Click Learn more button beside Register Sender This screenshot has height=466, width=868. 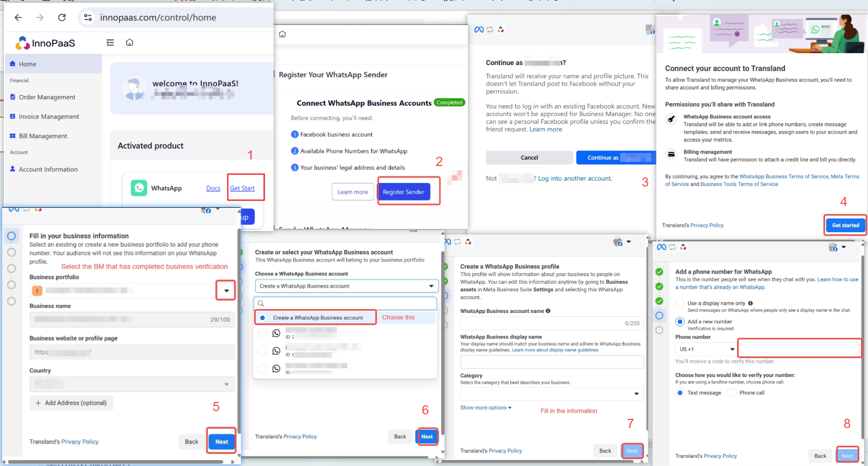tap(353, 192)
